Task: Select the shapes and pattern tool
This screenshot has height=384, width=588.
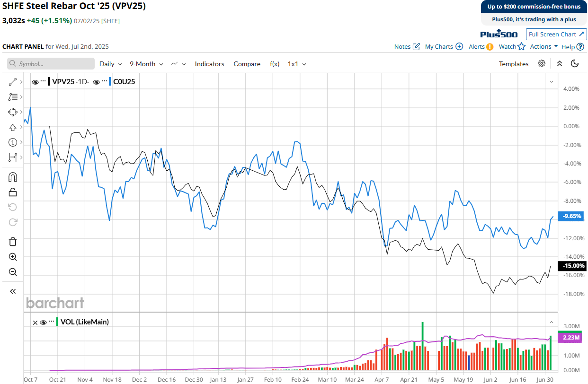Action: click(13, 112)
